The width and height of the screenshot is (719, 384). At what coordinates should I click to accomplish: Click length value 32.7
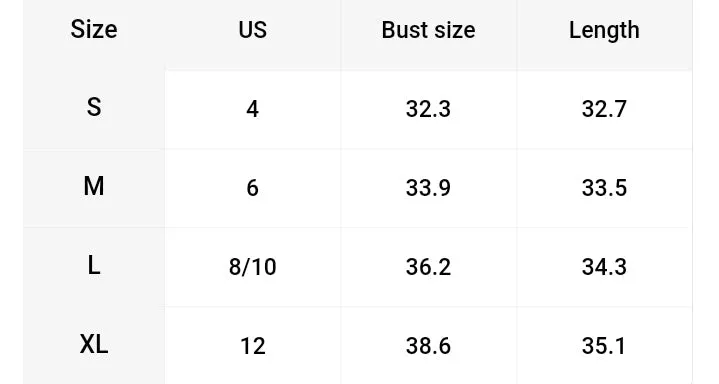(604, 109)
